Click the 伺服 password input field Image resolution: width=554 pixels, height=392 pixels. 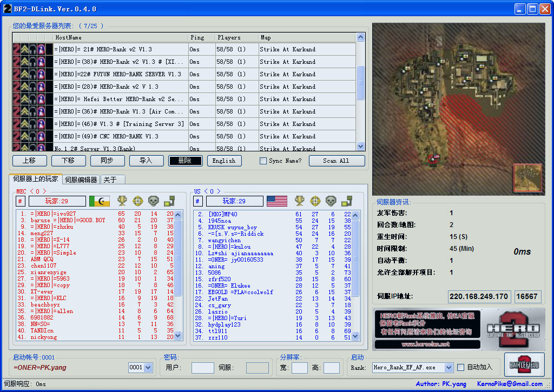257,368
